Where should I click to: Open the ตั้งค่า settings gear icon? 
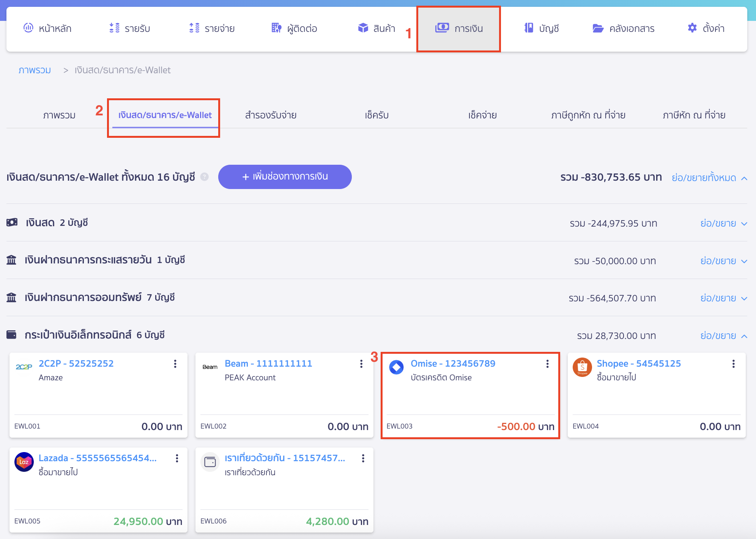tap(692, 28)
